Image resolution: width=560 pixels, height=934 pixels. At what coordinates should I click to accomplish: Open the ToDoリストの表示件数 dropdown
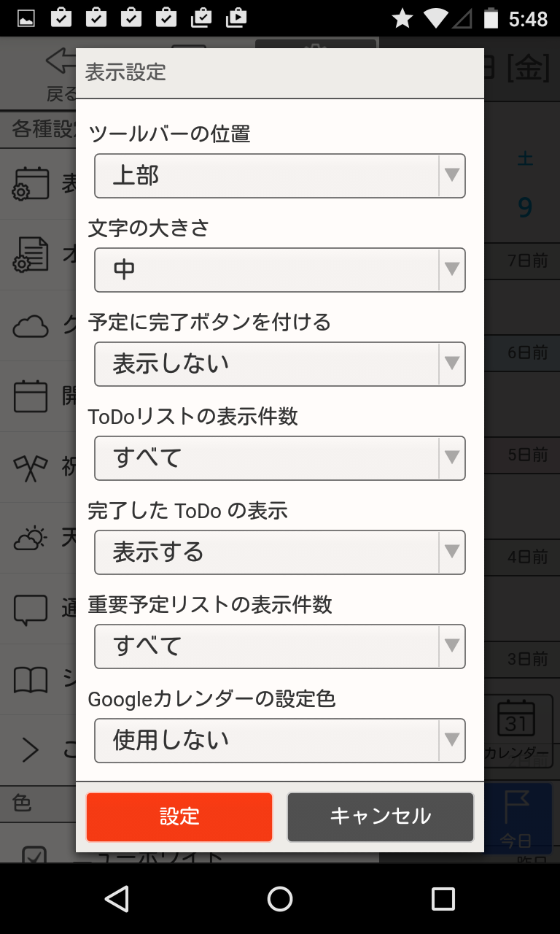click(x=280, y=458)
